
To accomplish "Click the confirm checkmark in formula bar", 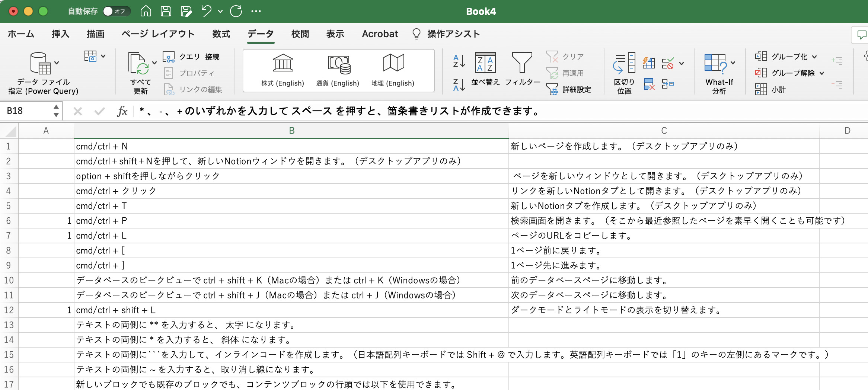I will coord(99,111).
